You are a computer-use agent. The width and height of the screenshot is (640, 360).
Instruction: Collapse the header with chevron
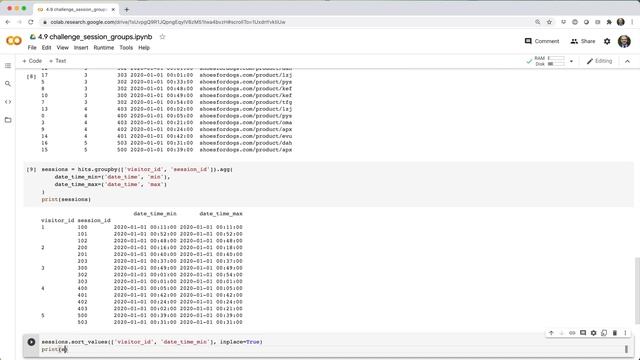tap(627, 61)
